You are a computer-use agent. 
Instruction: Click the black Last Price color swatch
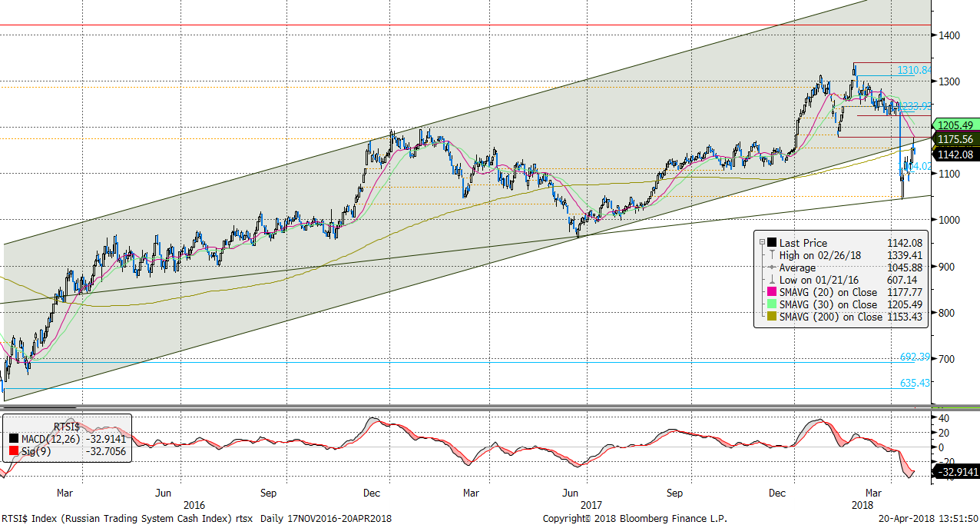coord(772,242)
